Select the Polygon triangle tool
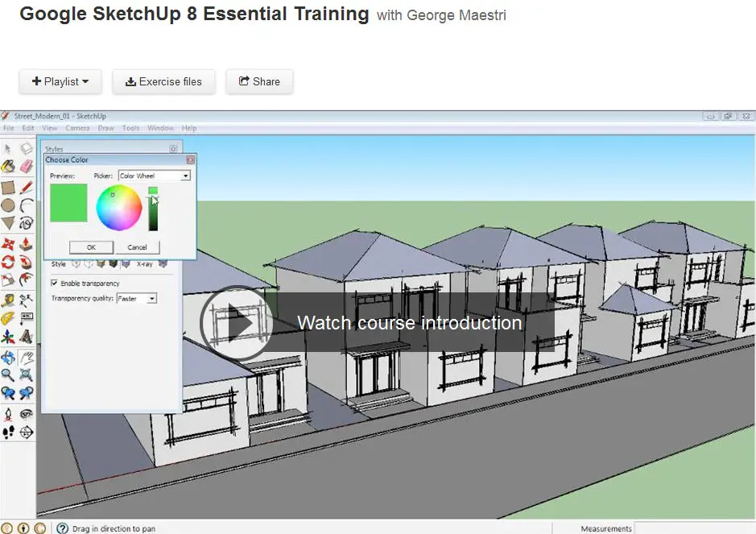 tap(8, 223)
